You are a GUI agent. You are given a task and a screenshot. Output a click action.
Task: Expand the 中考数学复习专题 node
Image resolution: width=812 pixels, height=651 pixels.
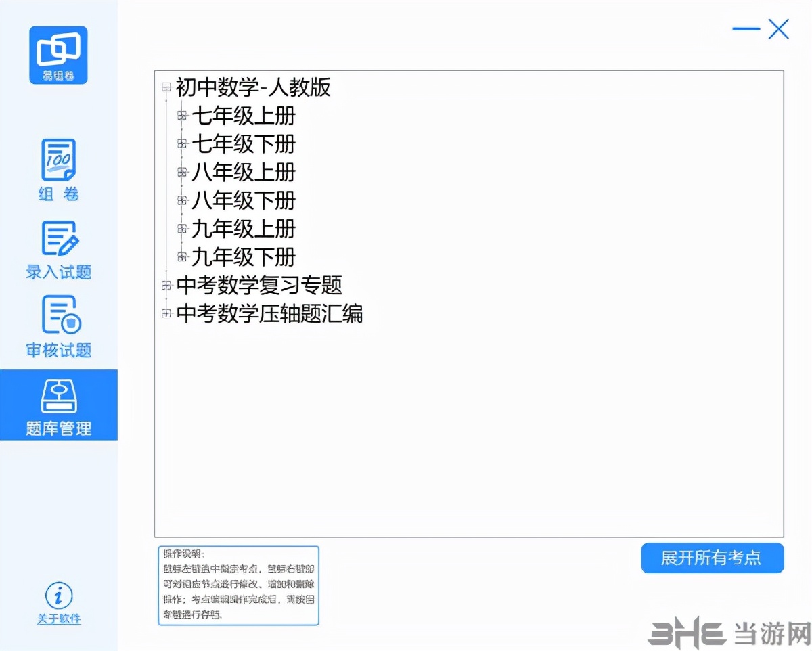click(x=166, y=285)
